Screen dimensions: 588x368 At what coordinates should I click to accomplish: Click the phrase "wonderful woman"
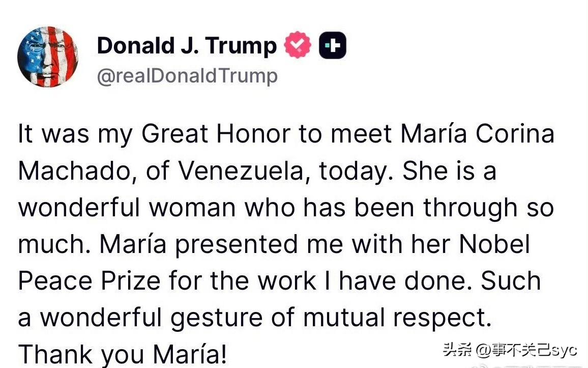pyautogui.click(x=127, y=208)
